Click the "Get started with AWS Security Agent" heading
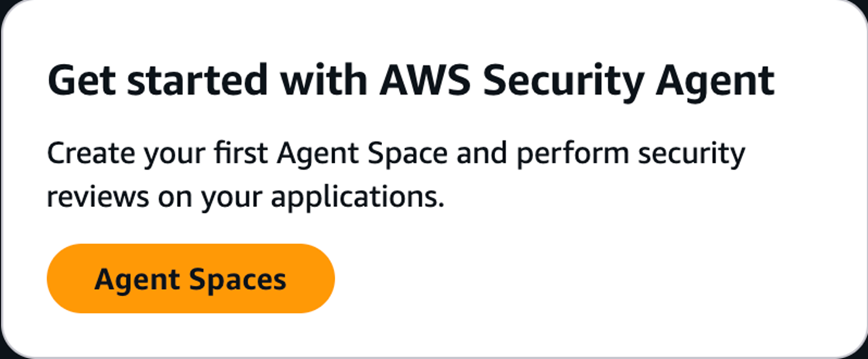Image resolution: width=868 pixels, height=359 pixels. point(410,81)
